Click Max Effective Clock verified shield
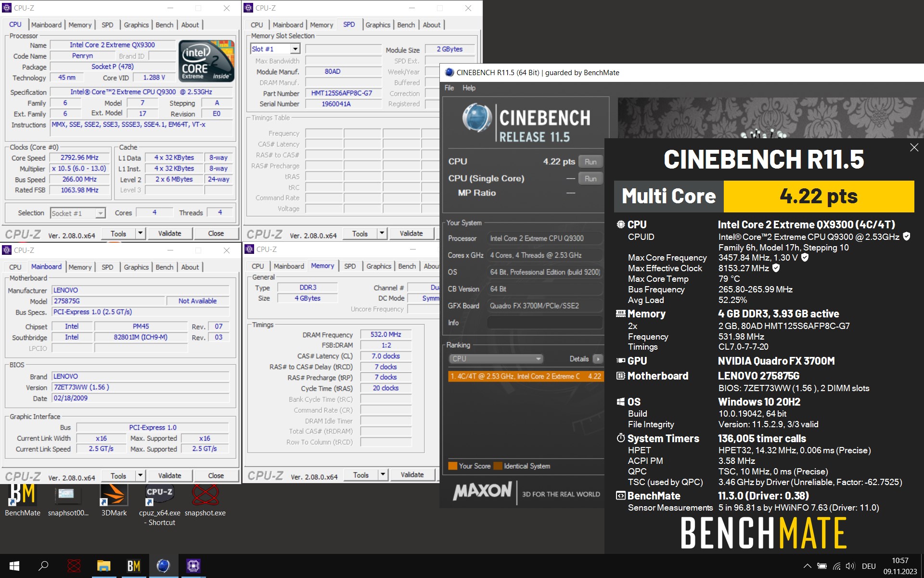Screen dimensions: 924x578 776,268
